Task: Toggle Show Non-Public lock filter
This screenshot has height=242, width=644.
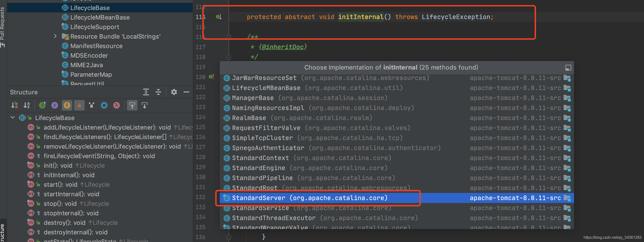Action: 79,106
